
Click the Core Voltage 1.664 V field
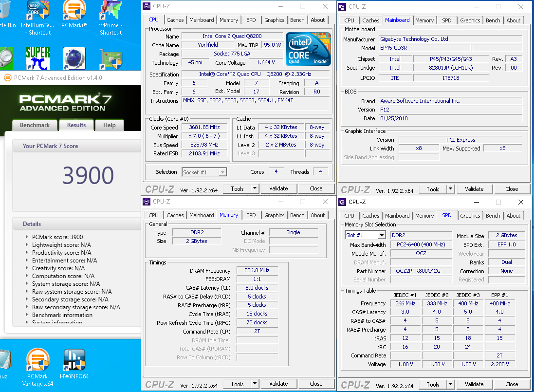[x=266, y=62]
